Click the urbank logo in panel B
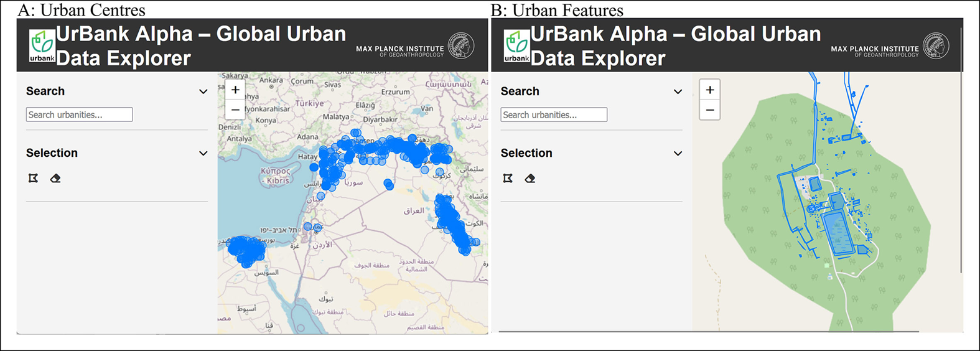980x351 pixels. coord(517,46)
